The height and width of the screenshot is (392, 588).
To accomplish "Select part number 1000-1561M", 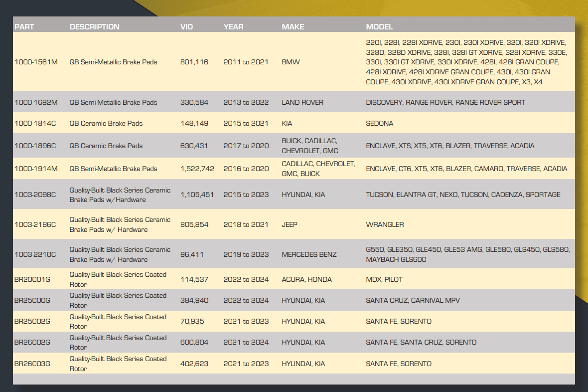I will coord(36,62).
